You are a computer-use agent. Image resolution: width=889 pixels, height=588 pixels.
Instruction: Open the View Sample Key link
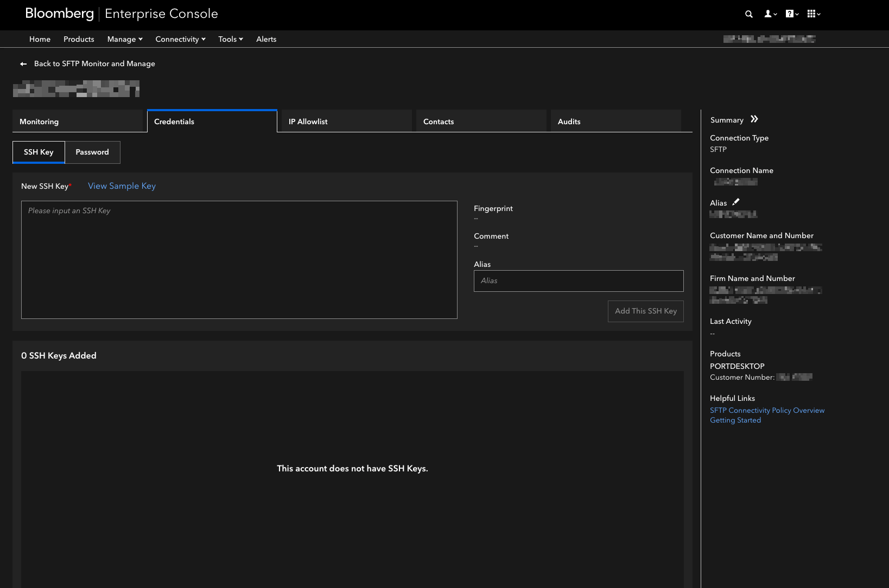point(122,186)
